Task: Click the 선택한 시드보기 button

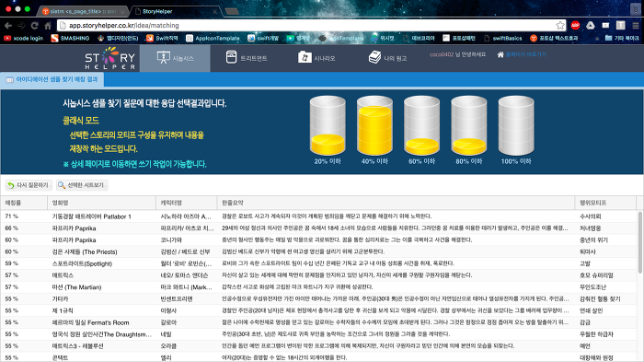Action: tap(82, 185)
